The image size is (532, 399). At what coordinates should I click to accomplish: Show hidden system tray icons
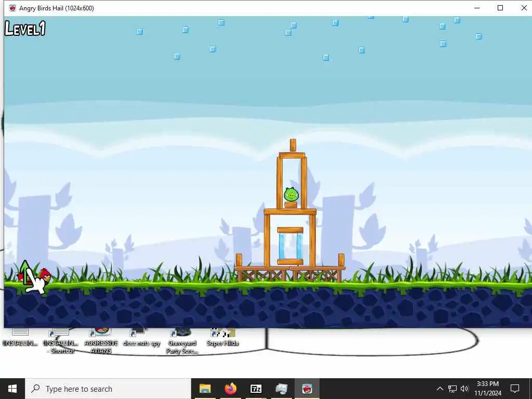click(x=440, y=389)
